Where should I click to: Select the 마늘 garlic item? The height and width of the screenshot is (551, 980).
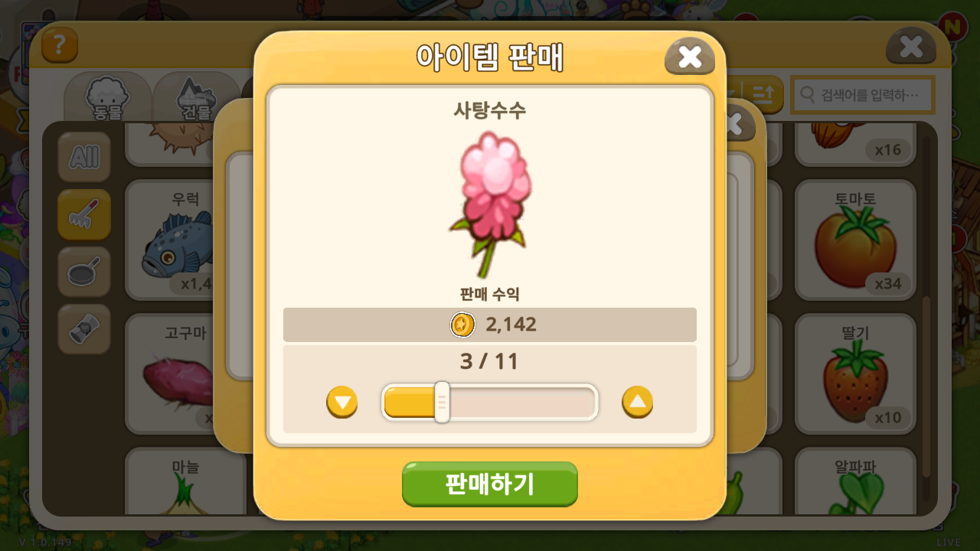coord(185,481)
